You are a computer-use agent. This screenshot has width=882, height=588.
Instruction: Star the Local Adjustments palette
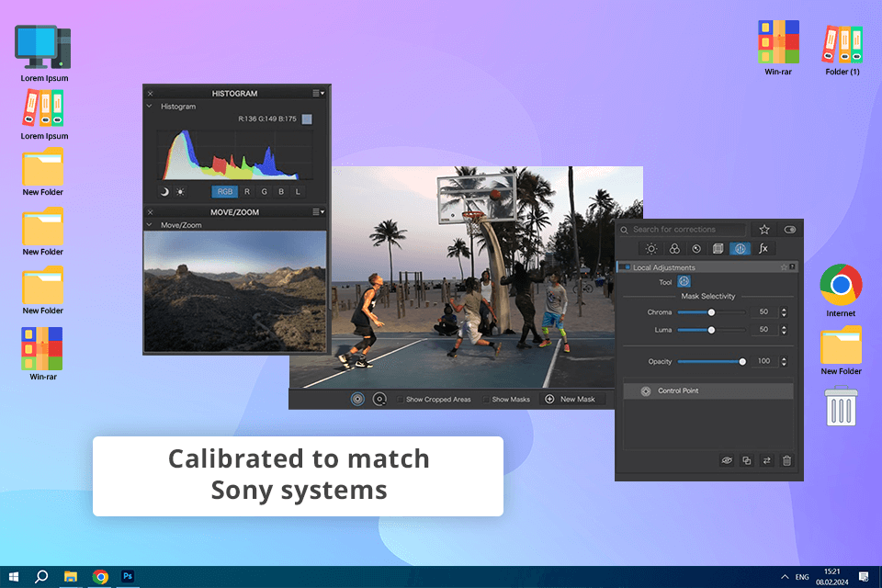click(x=784, y=267)
